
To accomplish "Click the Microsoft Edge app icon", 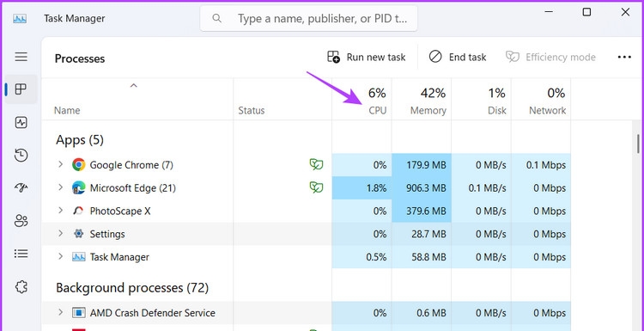I will (78, 188).
